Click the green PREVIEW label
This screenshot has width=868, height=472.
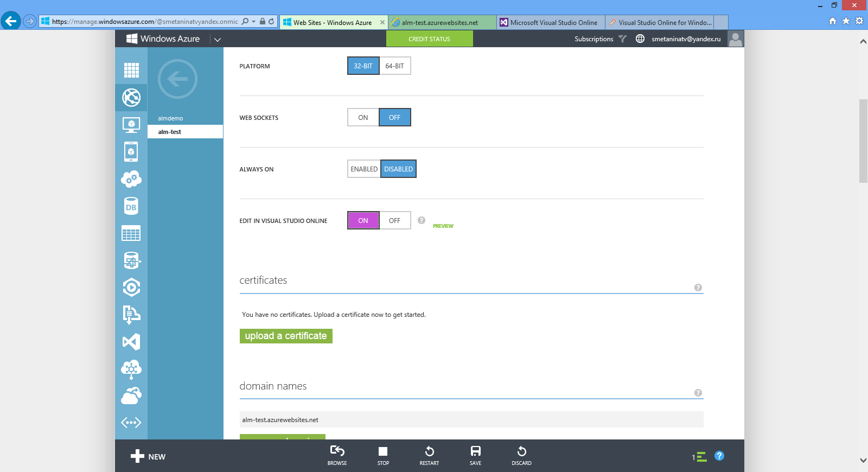(443, 226)
